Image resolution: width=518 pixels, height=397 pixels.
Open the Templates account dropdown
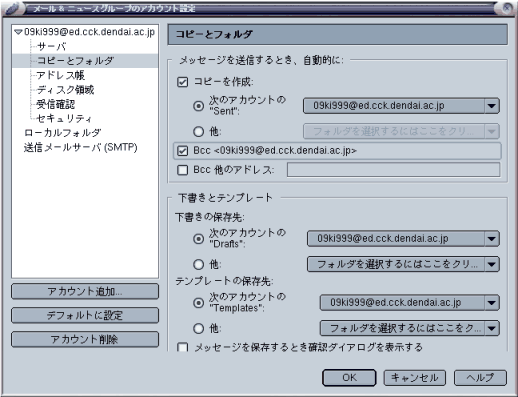[x=410, y=303]
